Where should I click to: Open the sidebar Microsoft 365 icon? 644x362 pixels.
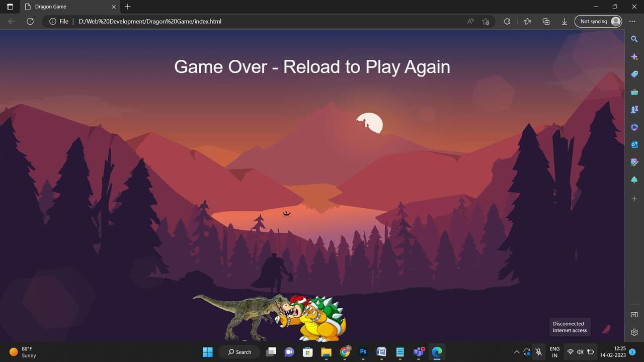pos(634,127)
